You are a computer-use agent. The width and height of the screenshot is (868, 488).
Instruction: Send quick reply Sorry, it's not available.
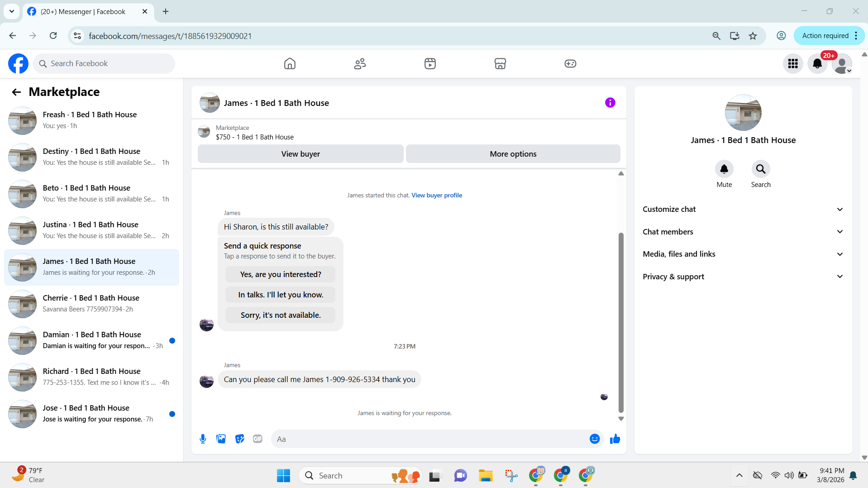[281, 315]
